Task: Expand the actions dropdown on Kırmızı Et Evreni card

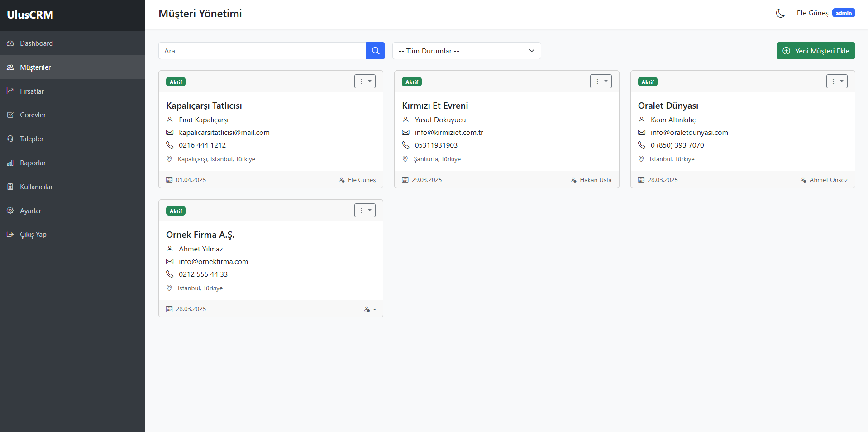Action: 601,82
